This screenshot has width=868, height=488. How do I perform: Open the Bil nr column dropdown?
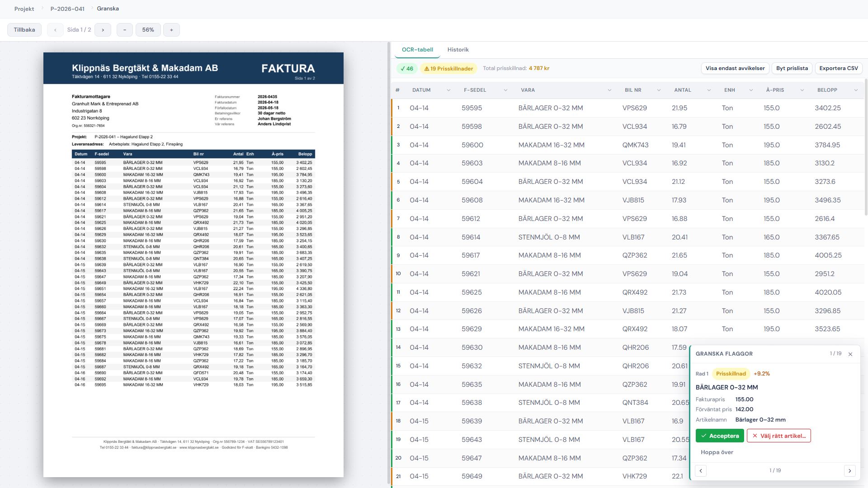659,90
